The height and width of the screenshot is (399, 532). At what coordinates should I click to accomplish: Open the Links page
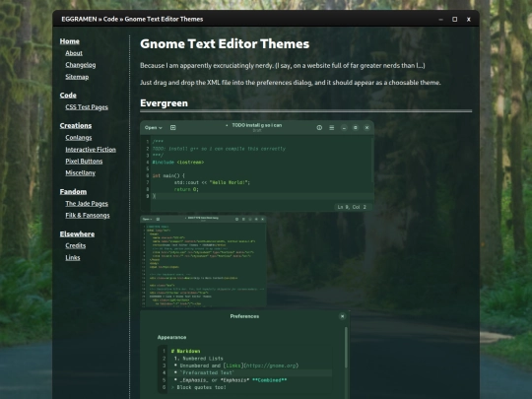[73, 257]
